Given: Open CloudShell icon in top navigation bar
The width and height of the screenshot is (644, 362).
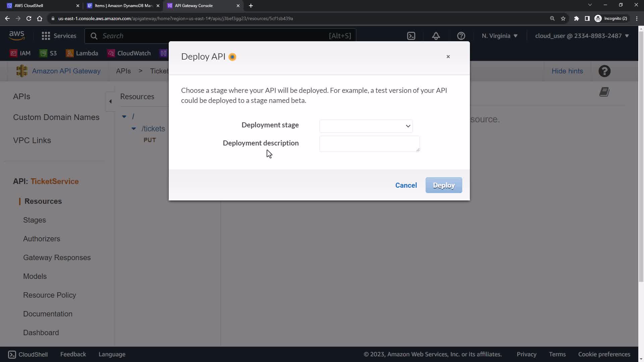Looking at the screenshot, I should [x=411, y=36].
